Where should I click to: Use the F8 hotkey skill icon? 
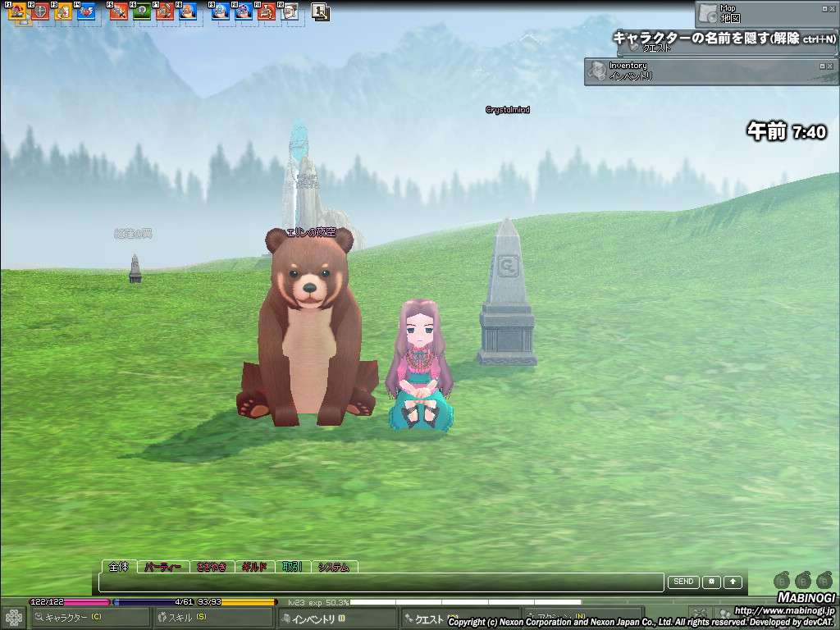tap(188, 11)
